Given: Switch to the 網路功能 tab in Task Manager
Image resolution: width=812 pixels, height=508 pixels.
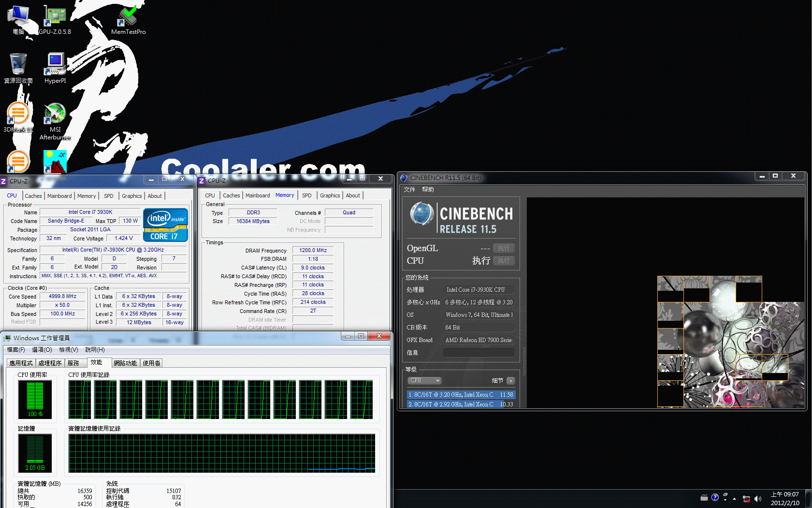Looking at the screenshot, I should coord(126,363).
